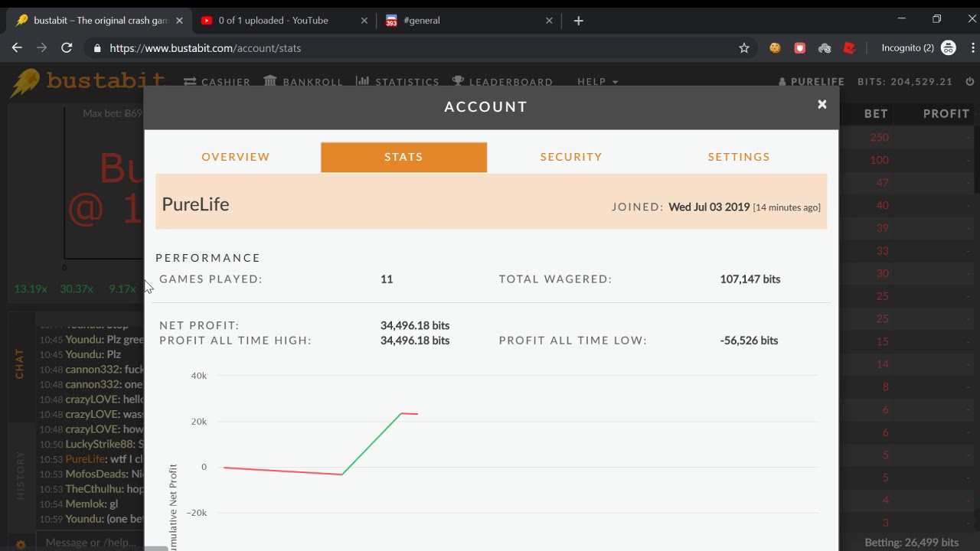Click the cookie extension icon

pos(775,48)
